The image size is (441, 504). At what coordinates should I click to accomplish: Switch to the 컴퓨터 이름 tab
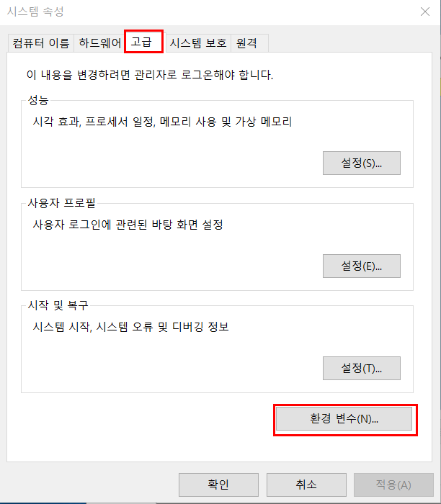41,43
